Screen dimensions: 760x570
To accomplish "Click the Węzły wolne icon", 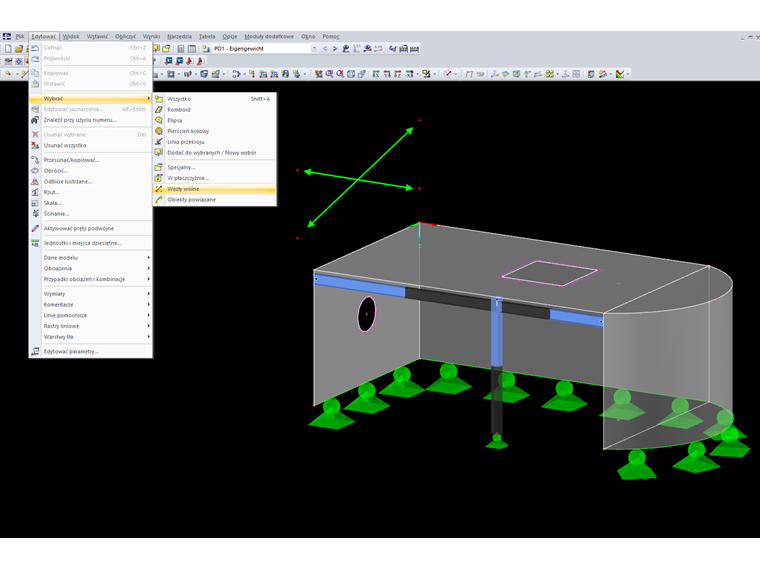I will point(158,189).
